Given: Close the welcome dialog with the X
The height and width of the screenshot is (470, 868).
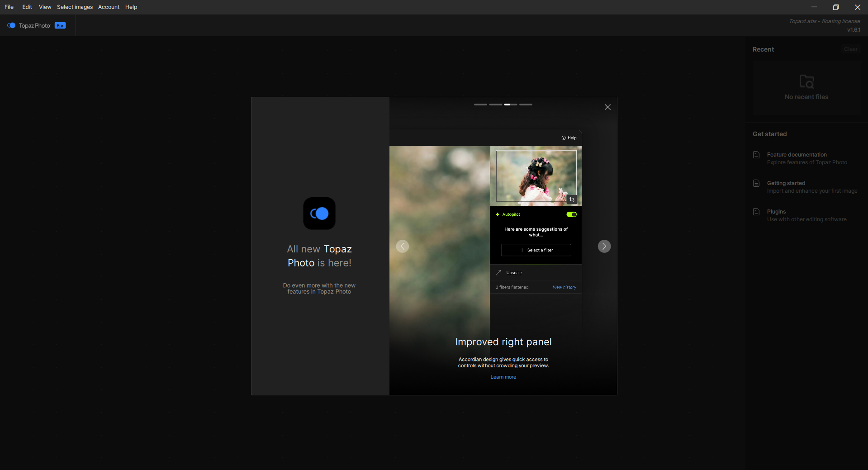Looking at the screenshot, I should point(607,107).
